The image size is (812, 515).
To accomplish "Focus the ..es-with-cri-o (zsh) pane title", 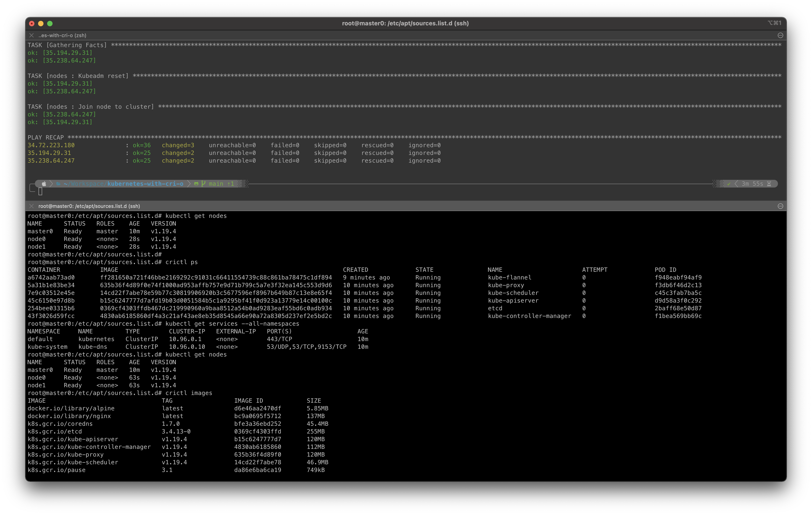I will point(62,35).
